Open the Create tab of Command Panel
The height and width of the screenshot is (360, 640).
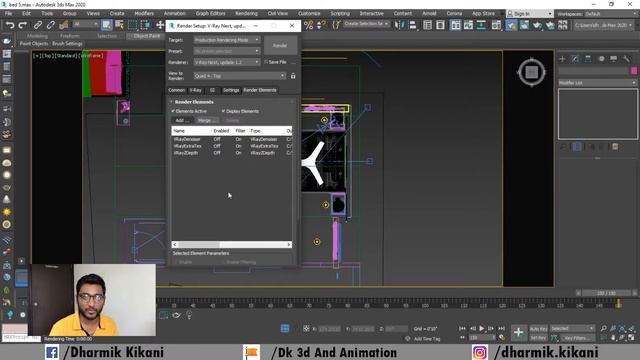(562, 59)
